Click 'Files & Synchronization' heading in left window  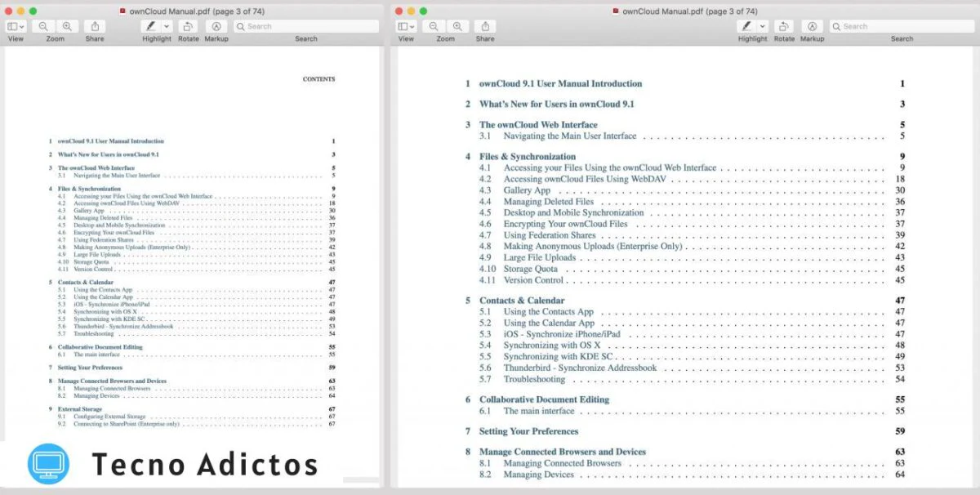[89, 189]
